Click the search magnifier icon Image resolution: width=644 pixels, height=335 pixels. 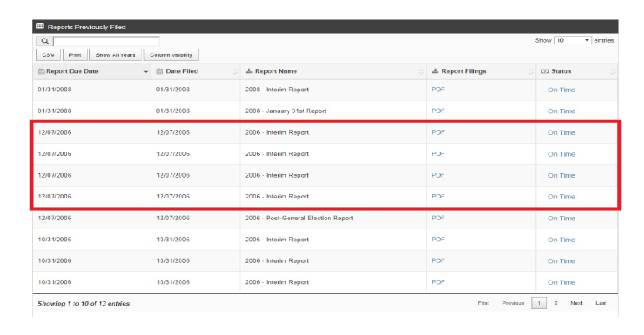tap(44, 41)
